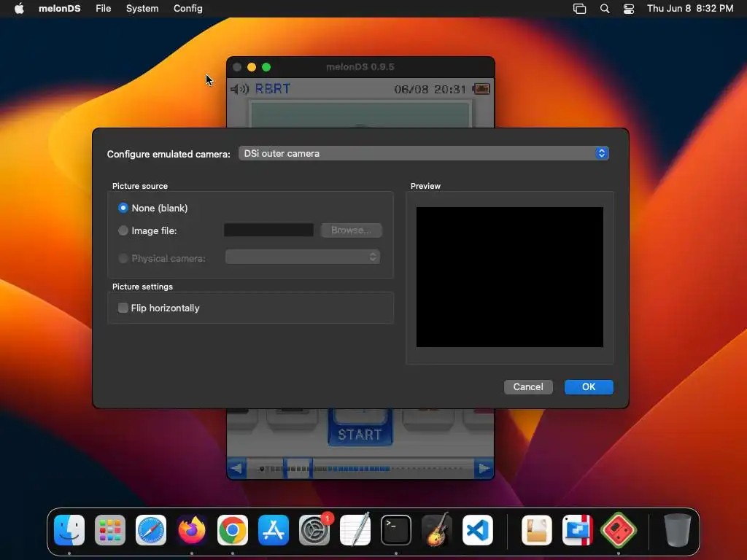Click the Browse... button
This screenshot has width=747, height=560.
point(351,230)
